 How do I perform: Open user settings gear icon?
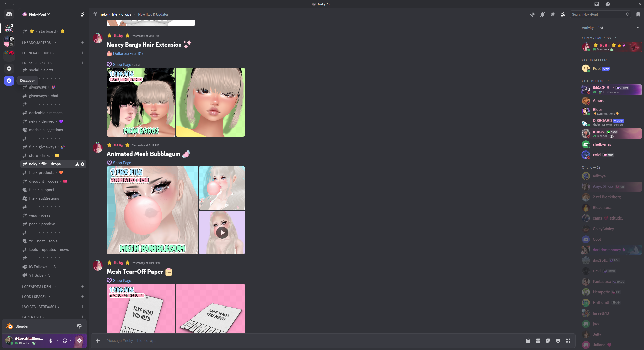click(x=79, y=341)
